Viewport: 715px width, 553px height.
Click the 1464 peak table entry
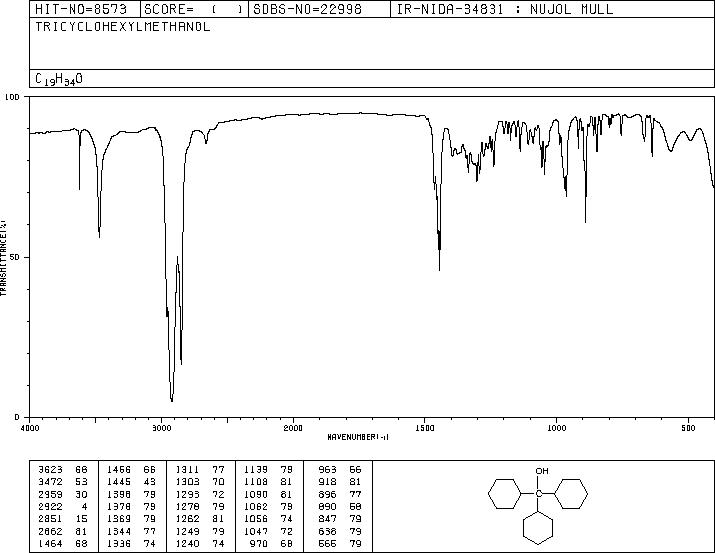pos(62,543)
